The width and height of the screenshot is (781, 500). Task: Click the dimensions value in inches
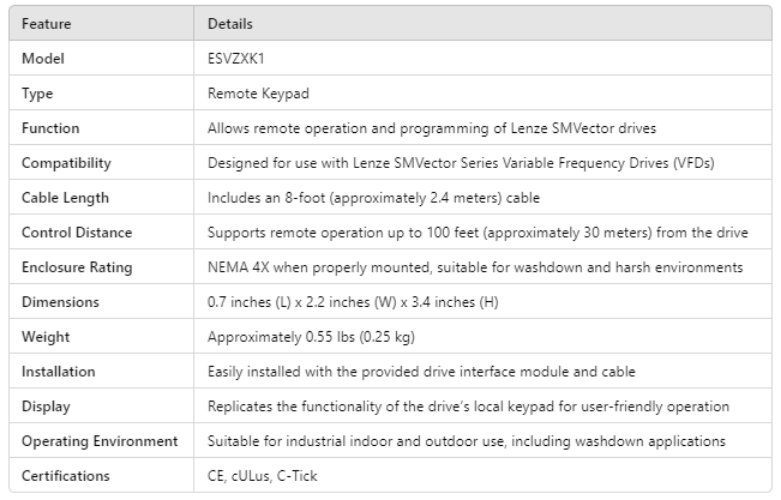pyautogui.click(x=352, y=302)
